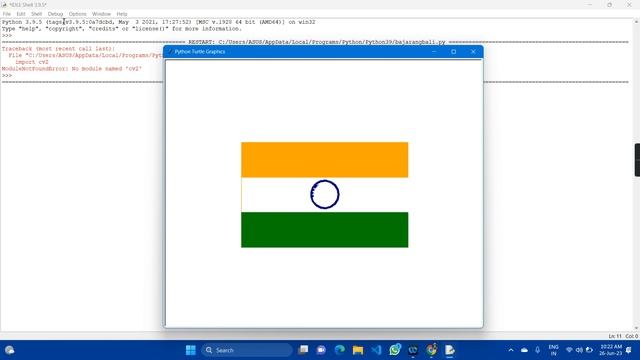Open the ENG IN language switcher
Image resolution: width=640 pixels, height=360 pixels.
coord(553,350)
